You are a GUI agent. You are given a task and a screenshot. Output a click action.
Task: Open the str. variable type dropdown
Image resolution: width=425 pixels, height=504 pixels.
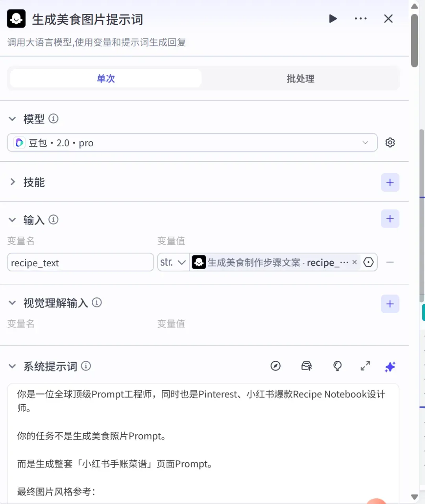[x=173, y=262]
